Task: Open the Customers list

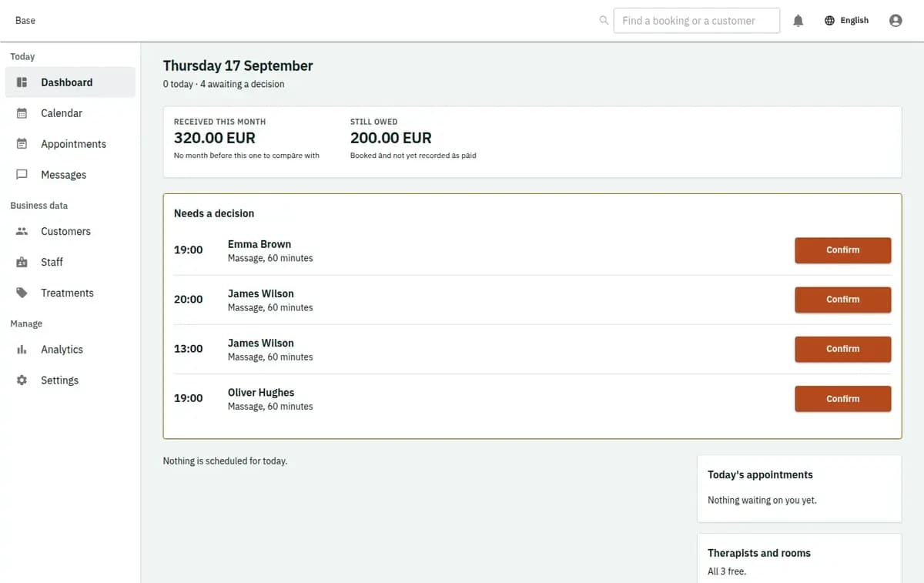Action: coord(70,231)
